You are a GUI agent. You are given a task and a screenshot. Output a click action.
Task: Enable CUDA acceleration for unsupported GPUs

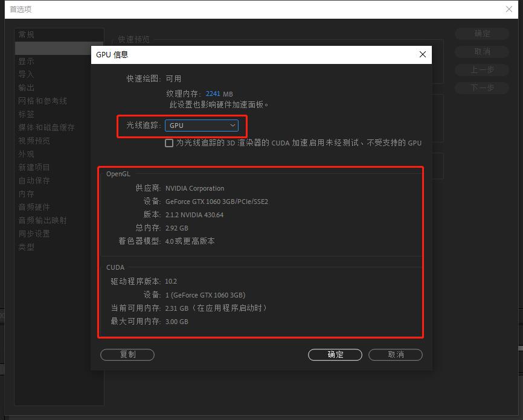click(x=169, y=143)
